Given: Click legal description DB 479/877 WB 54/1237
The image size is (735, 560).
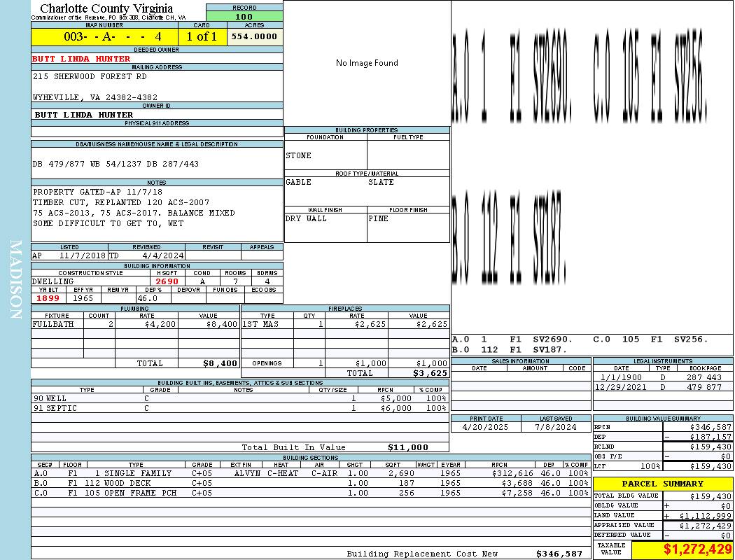Looking at the screenshot, I should click(115, 164).
